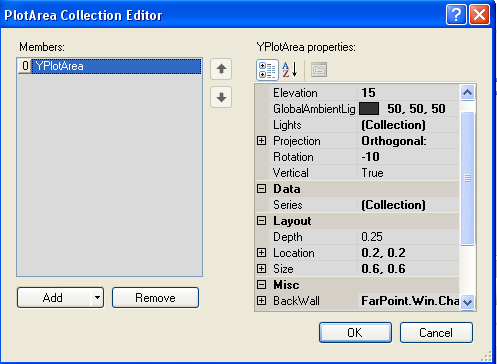Click the Categorized view icon
Screen dimensions: 497x364
pos(267,70)
